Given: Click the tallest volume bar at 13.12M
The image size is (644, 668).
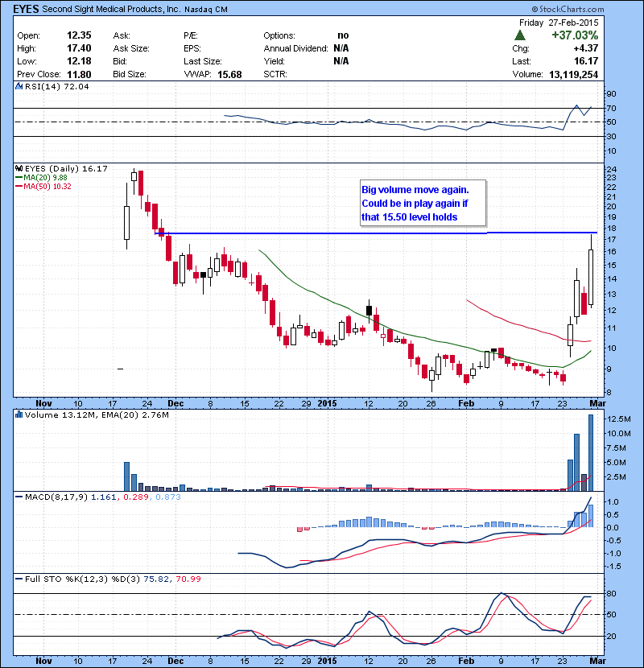Looking at the screenshot, I should [591, 453].
